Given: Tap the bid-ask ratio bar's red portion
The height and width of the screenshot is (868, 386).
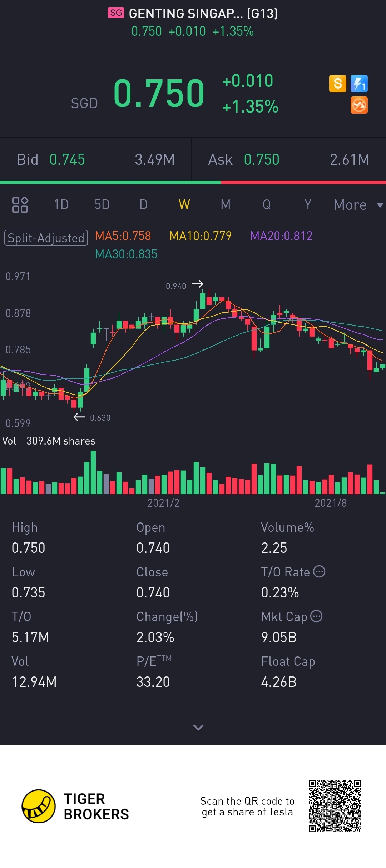Looking at the screenshot, I should click(x=303, y=183).
